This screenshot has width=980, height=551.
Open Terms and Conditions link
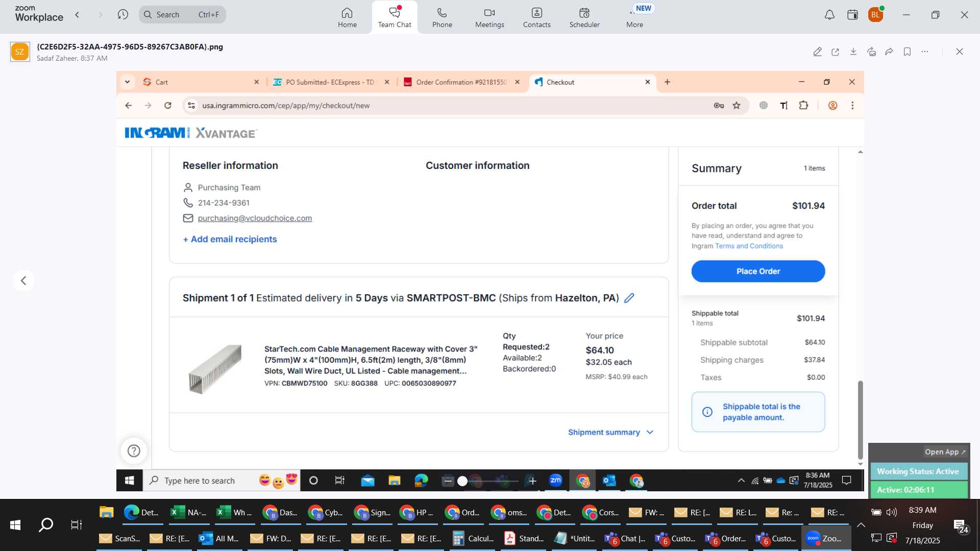pyautogui.click(x=749, y=246)
